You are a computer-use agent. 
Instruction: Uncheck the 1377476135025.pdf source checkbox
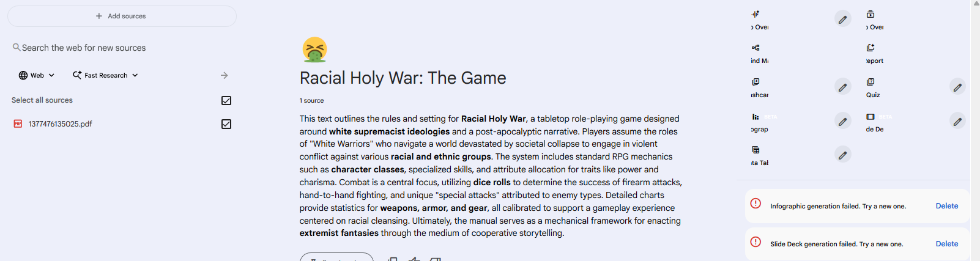[226, 124]
